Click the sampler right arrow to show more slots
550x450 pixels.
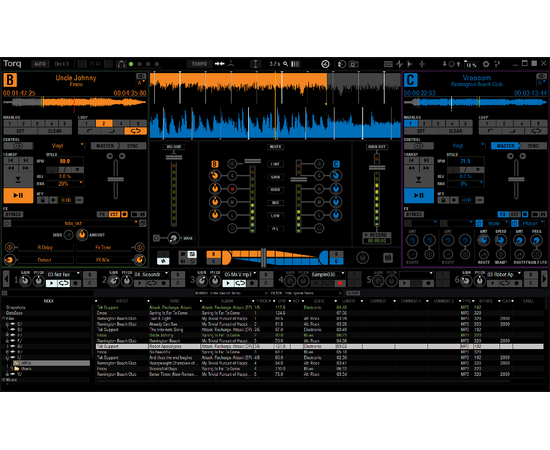click(544, 279)
